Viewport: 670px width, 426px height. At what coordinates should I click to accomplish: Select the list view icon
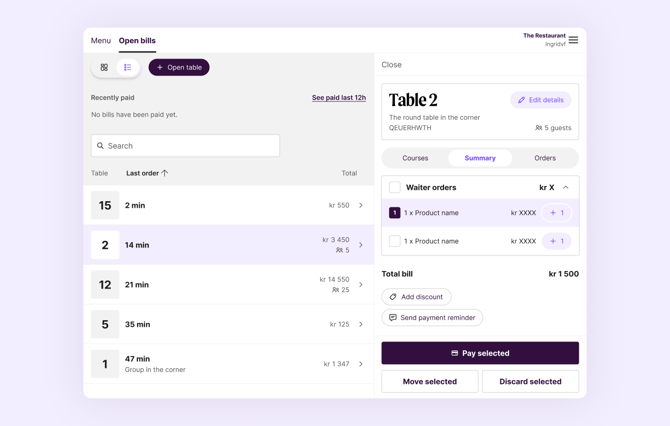[x=127, y=68]
